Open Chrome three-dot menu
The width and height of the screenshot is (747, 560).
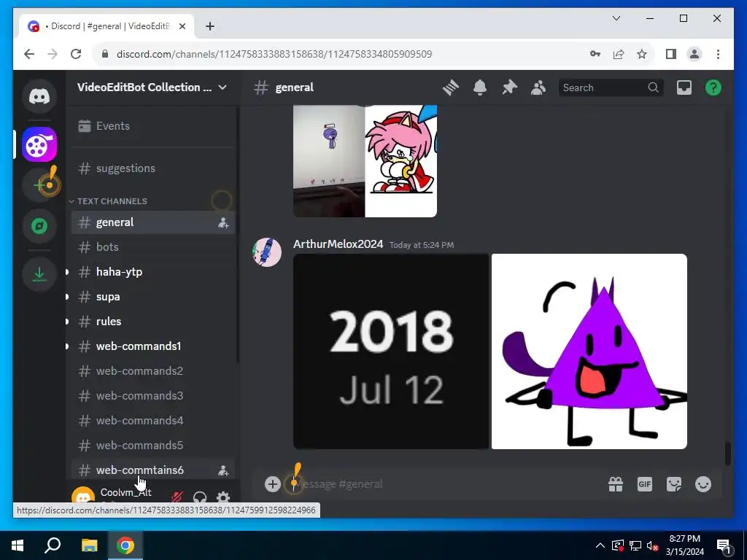(718, 54)
